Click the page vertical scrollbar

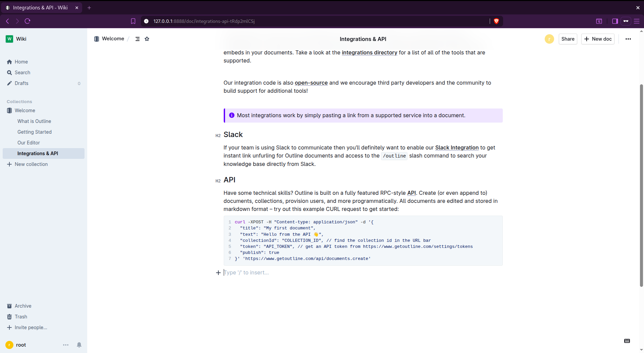pyautogui.click(x=641, y=185)
